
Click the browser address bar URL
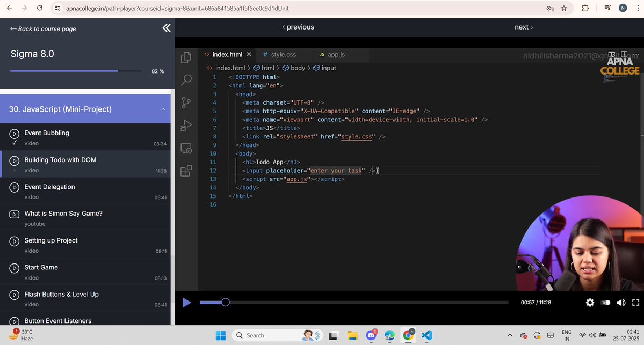tap(177, 8)
